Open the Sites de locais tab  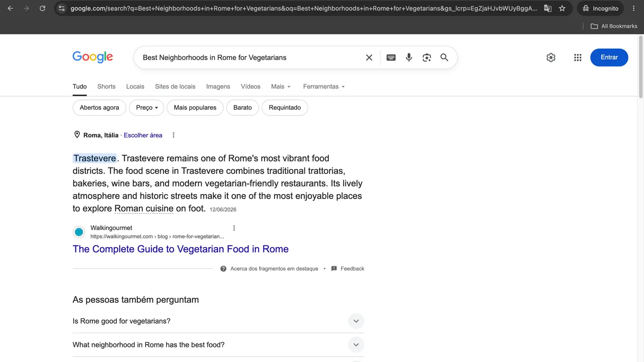pos(175,87)
